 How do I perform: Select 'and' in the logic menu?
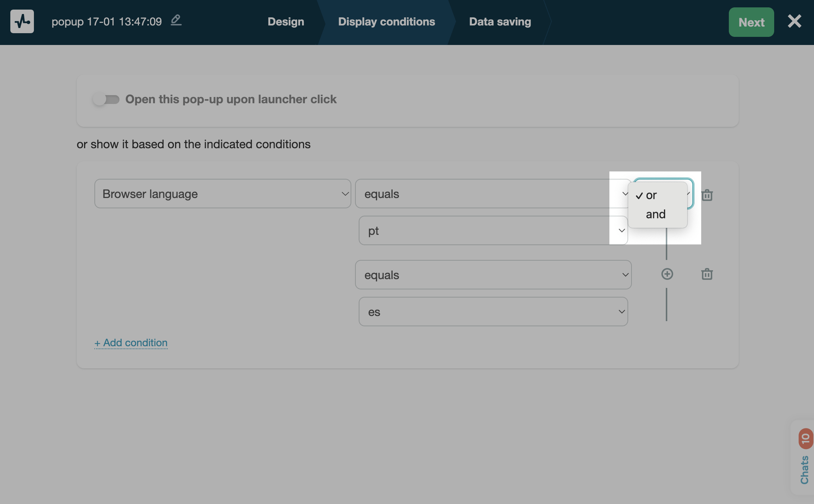point(656,214)
